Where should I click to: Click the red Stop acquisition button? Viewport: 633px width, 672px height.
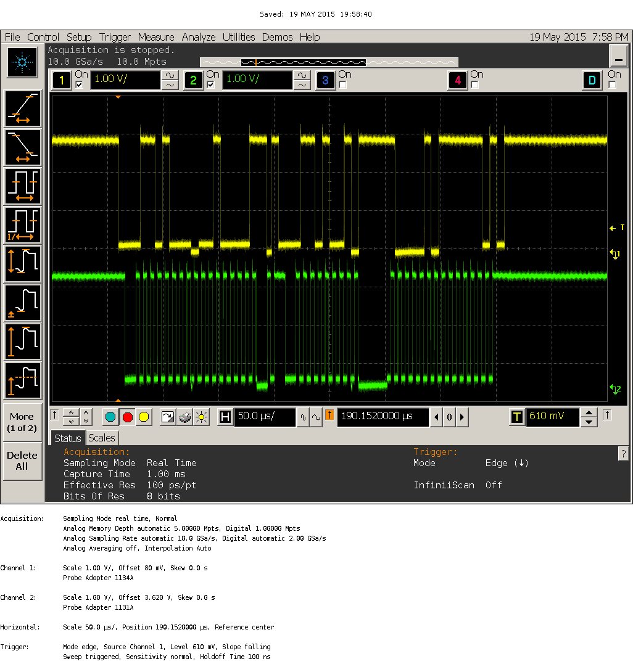[127, 417]
